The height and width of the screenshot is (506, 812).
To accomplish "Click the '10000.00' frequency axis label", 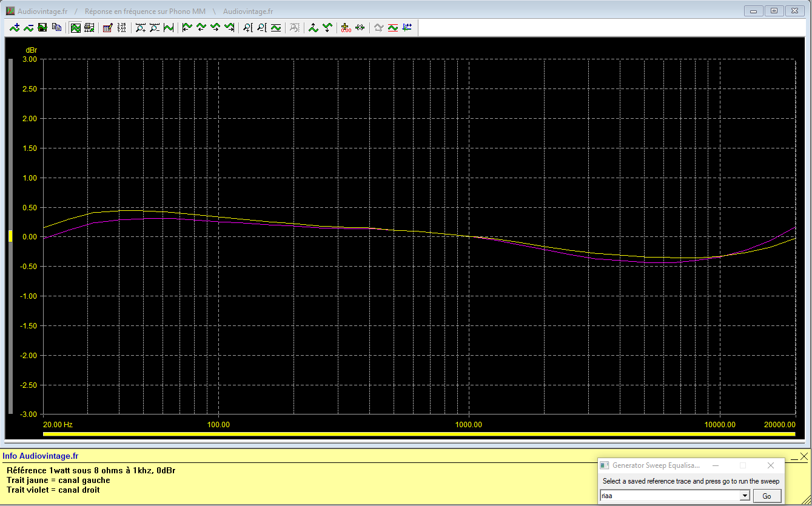I will tap(720, 425).
